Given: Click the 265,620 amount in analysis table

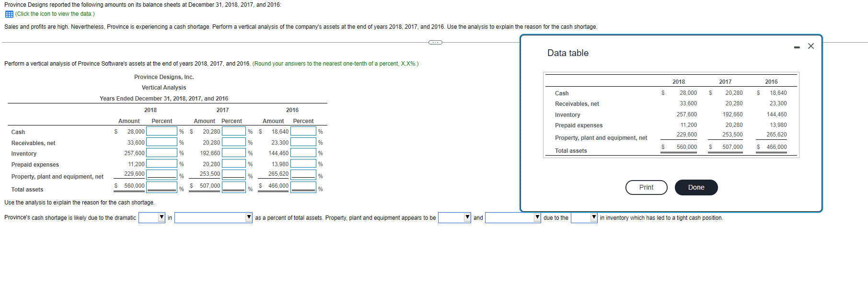Looking at the screenshot, I should pyautogui.click(x=278, y=174).
